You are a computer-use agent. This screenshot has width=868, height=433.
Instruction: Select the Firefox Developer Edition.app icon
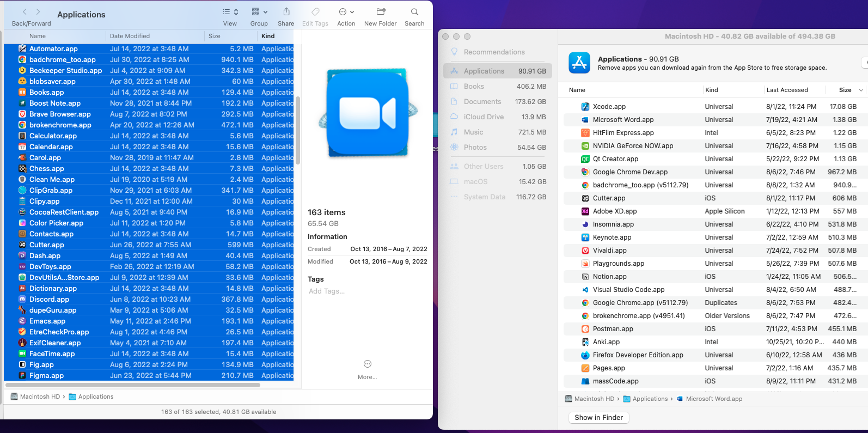[585, 355]
